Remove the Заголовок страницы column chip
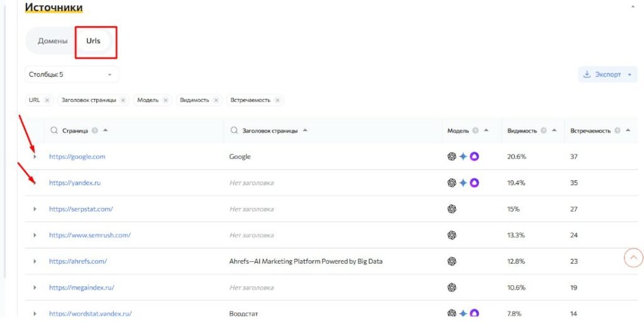Screen dimensions: 644x331 tap(123, 100)
